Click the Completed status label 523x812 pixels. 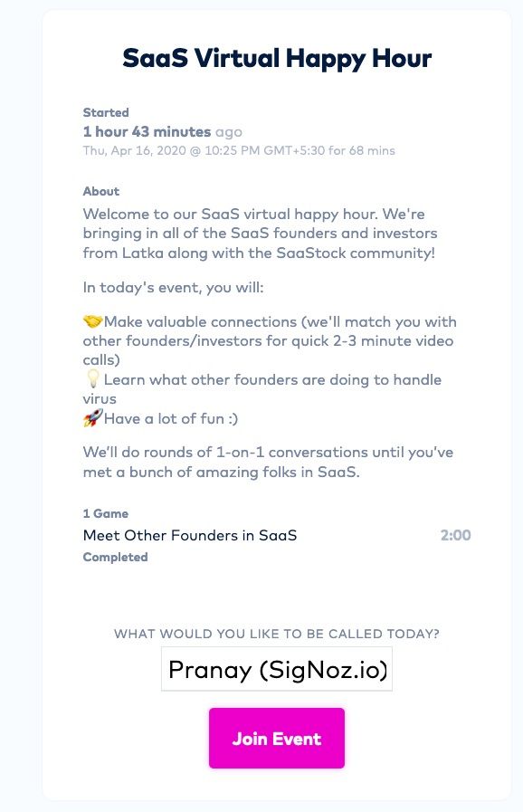(116, 558)
